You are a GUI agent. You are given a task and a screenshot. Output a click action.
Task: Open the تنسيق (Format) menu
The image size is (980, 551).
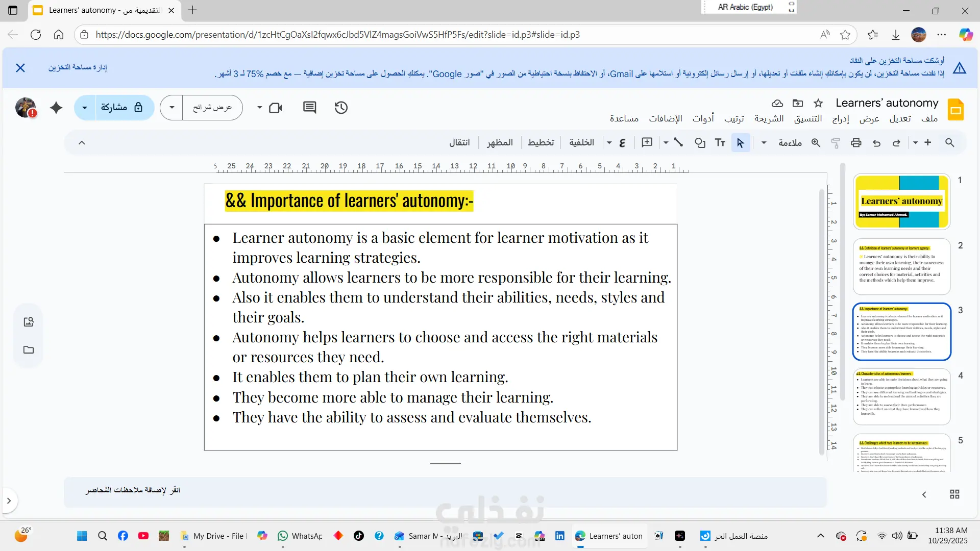[x=808, y=119]
